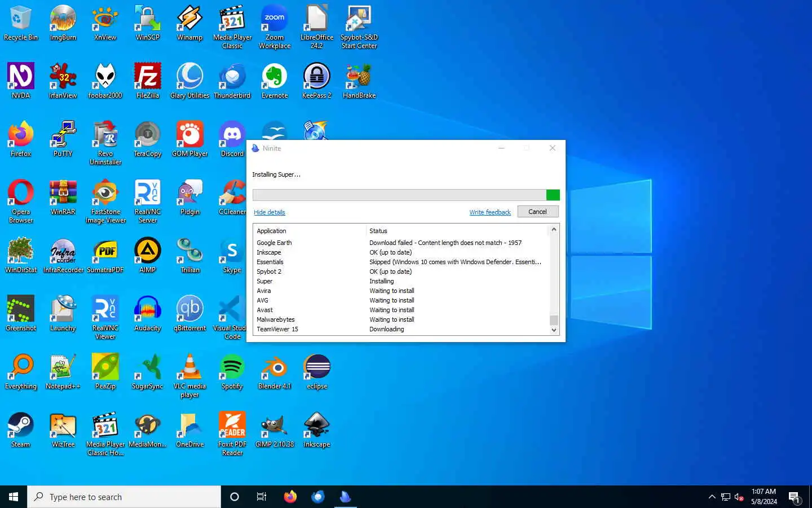The width and height of the screenshot is (812, 508).
Task: Click the Ninite taskbar button
Action: (345, 497)
